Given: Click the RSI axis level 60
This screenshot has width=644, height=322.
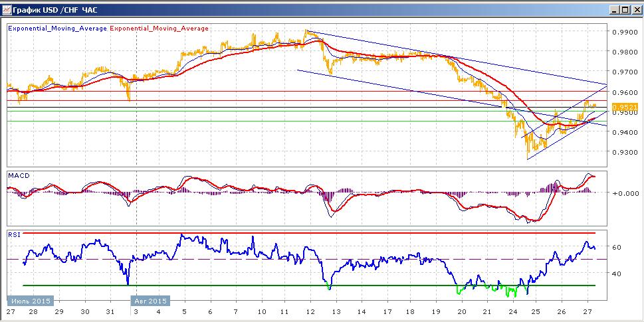Looking at the screenshot, I should point(617,247).
